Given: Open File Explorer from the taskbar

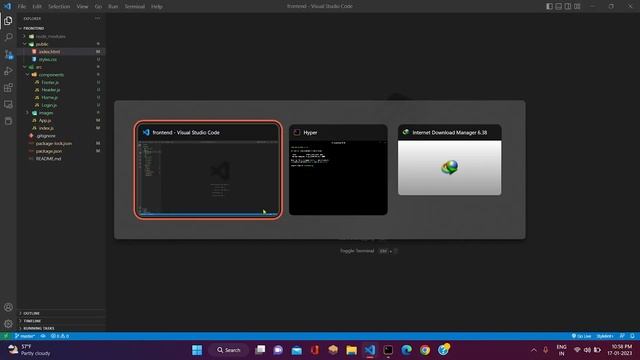Looking at the screenshot, I should click(351, 350).
